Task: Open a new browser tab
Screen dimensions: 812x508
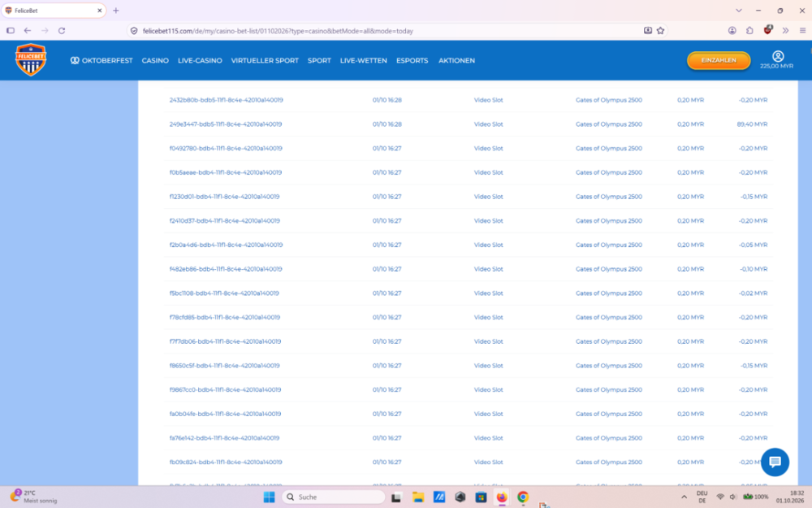Action: pyautogui.click(x=116, y=11)
